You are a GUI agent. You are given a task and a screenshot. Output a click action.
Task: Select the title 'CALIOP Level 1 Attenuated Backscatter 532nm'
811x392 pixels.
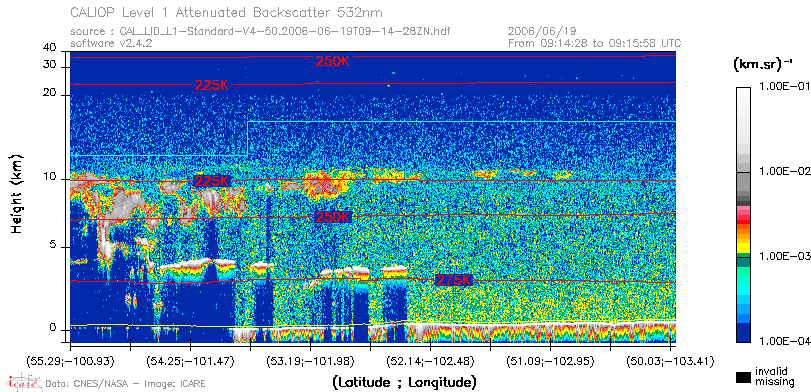tap(227, 12)
